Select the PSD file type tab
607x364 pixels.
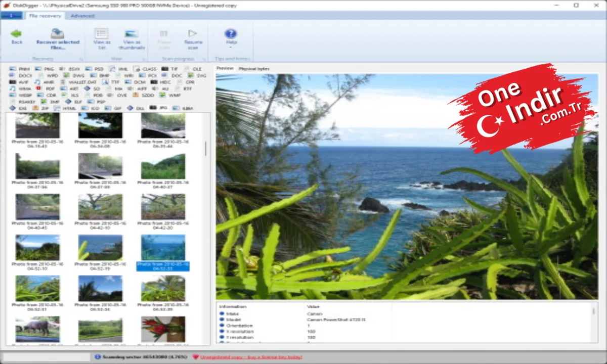[94, 69]
